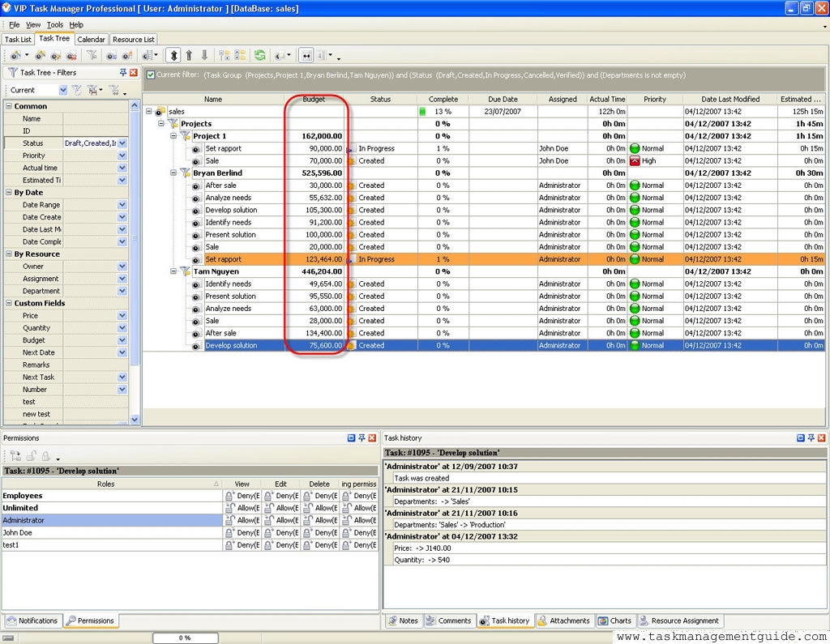830x644 pixels.
Task: Switch to the Calendar tab
Action: (x=91, y=39)
